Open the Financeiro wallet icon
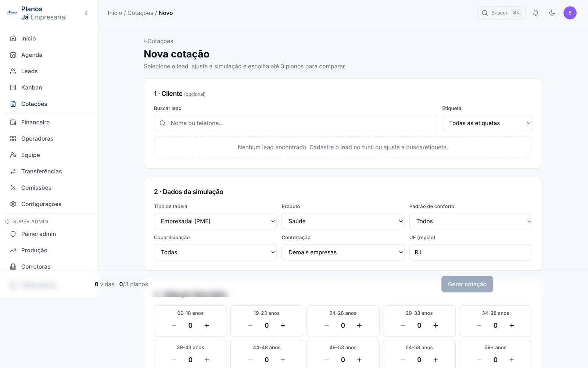This screenshot has height=368, width=588. click(13, 122)
